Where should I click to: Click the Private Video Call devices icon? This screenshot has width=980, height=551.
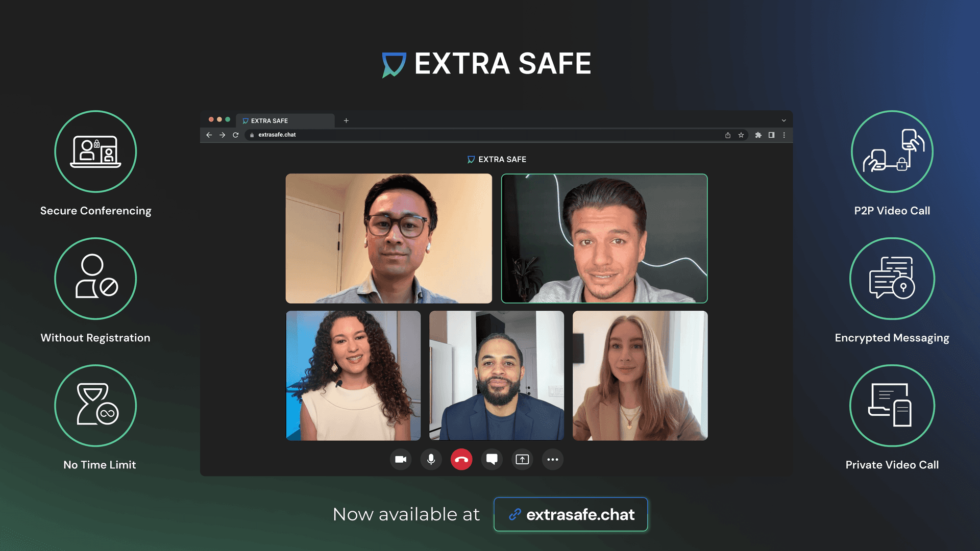tap(892, 406)
